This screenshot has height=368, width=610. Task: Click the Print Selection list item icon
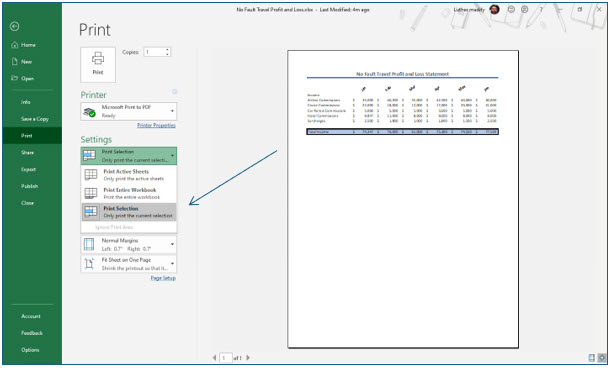(91, 212)
